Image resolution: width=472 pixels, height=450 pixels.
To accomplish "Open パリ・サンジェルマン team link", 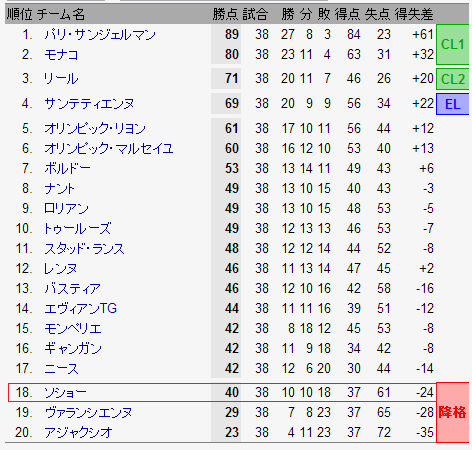I will [100, 35].
